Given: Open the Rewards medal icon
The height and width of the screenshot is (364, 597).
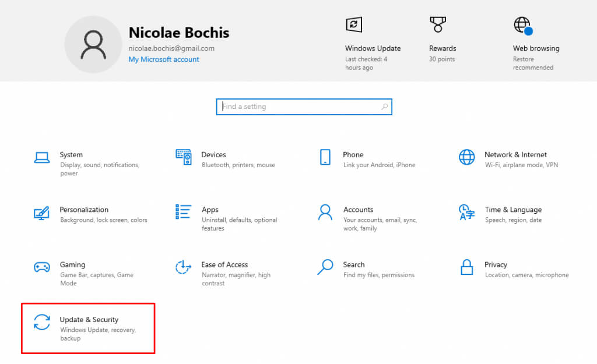Looking at the screenshot, I should tap(437, 24).
